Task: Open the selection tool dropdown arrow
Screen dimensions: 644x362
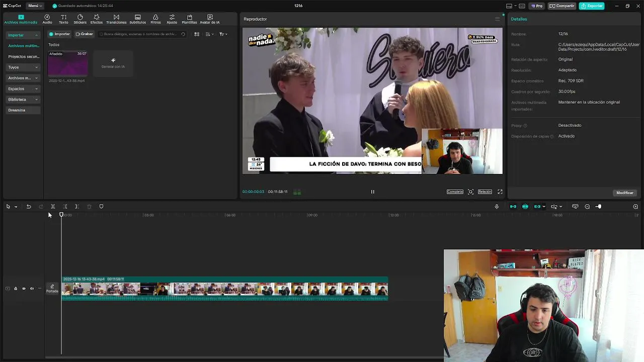Action: click(x=16, y=207)
